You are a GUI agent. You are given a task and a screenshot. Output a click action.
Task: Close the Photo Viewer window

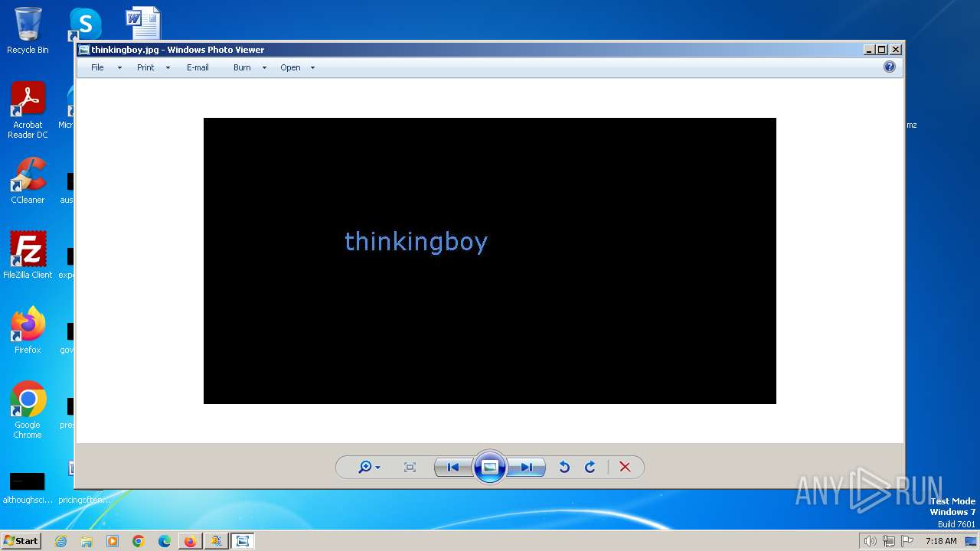point(896,50)
